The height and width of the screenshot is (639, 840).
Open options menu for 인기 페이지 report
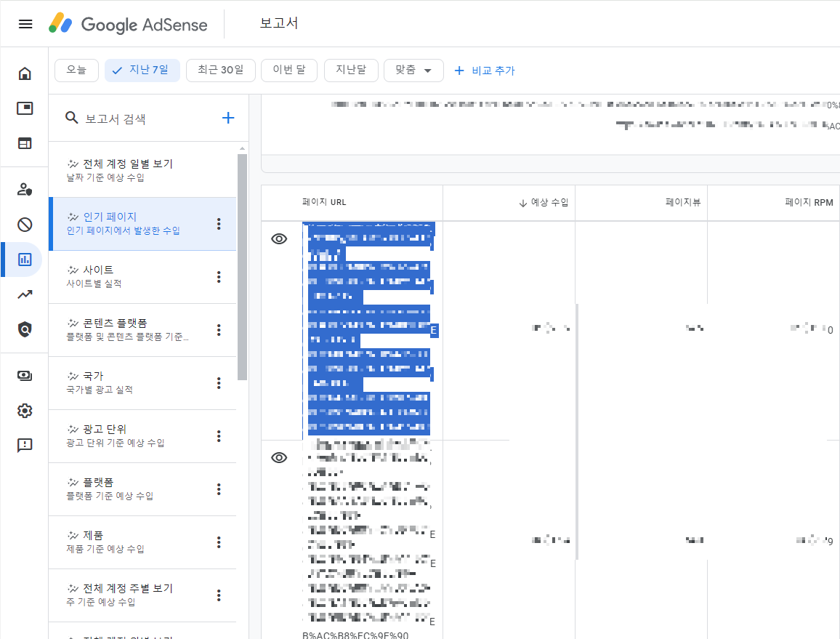pos(219,224)
